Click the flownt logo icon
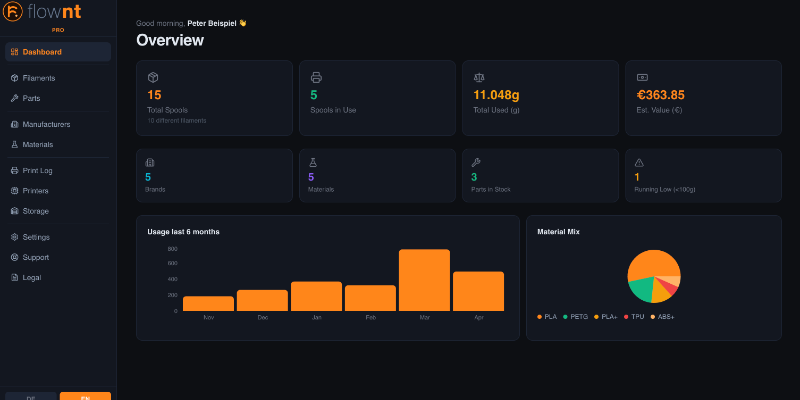This screenshot has height=400, width=800. pyautogui.click(x=13, y=12)
